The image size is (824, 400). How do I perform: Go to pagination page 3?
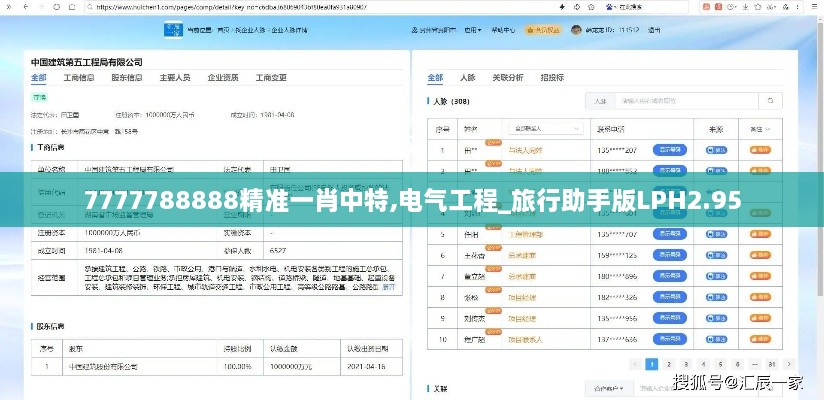coord(686,364)
